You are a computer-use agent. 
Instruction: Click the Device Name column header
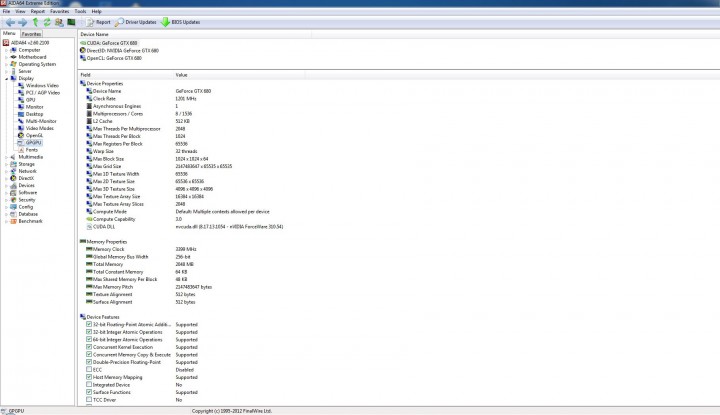(195, 34)
